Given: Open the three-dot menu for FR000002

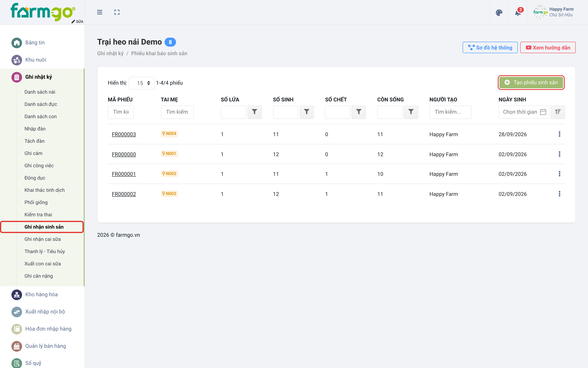Looking at the screenshot, I should click(560, 194).
